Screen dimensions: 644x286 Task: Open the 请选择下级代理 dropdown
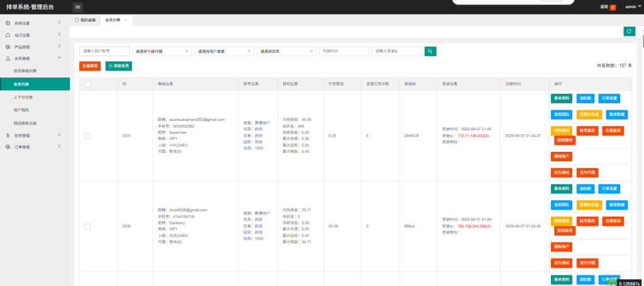(162, 51)
